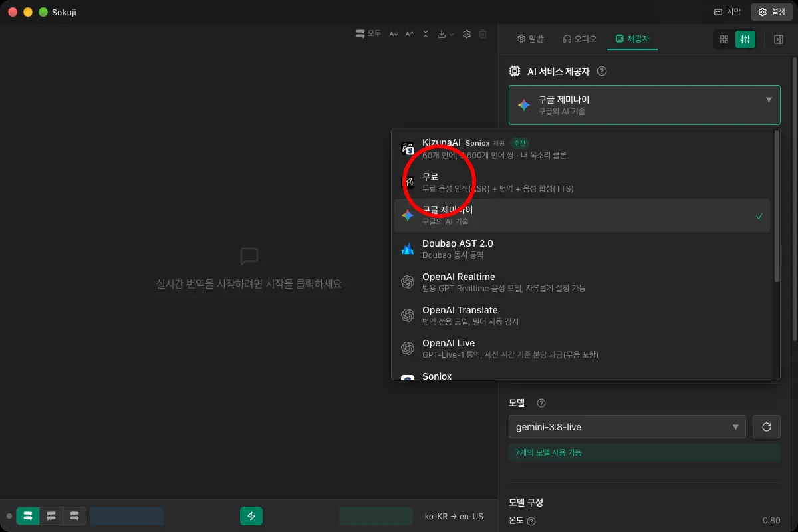Click the Doubao logo icon

408,249
